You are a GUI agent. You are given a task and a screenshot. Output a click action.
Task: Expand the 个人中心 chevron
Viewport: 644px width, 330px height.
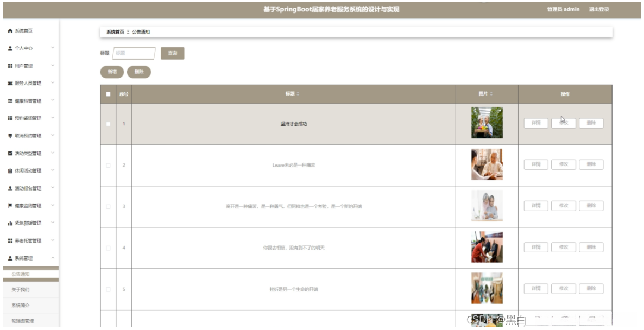coord(53,48)
